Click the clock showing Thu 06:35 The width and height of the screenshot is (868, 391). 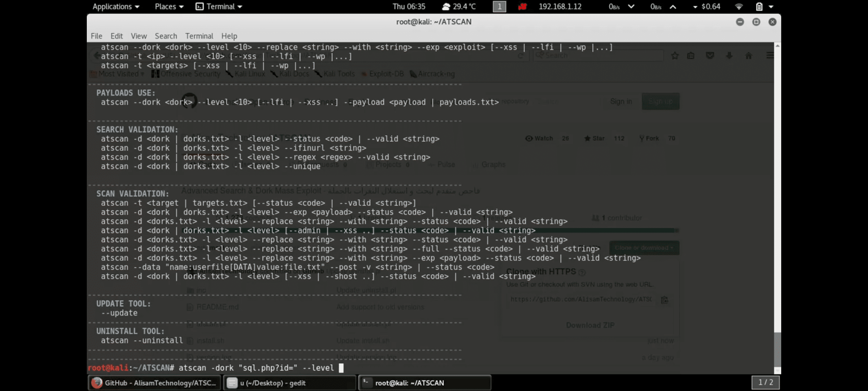[409, 7]
